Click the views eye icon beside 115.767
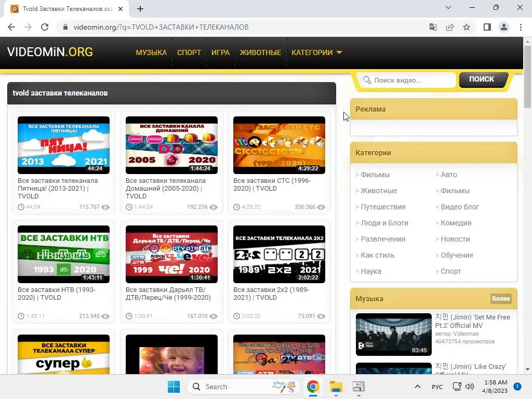 (x=105, y=207)
